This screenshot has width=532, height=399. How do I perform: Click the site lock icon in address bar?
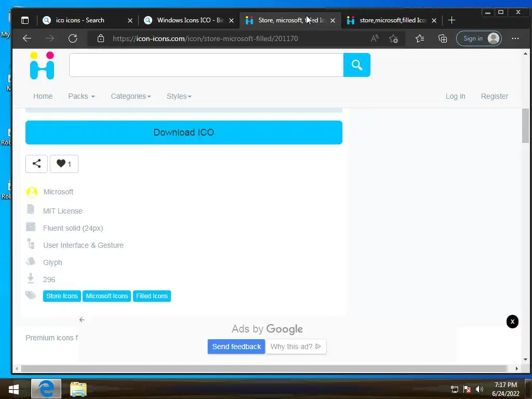point(101,38)
